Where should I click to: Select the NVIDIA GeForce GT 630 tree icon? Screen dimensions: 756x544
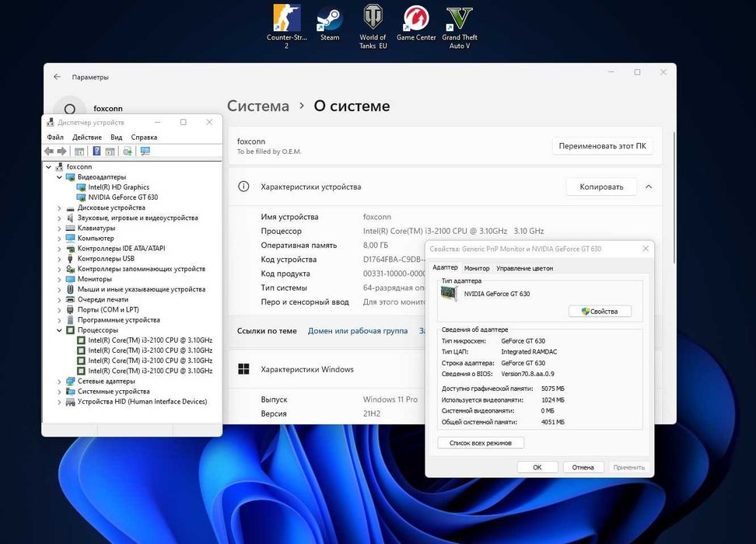(81, 197)
